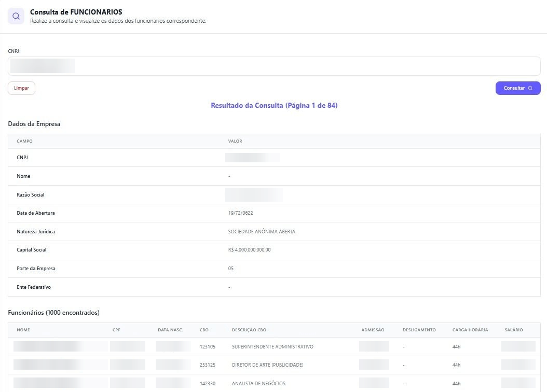Image resolution: width=547 pixels, height=392 pixels.
Task: Click the DESCRIÇÃO CBO column header
Action: 249,330
